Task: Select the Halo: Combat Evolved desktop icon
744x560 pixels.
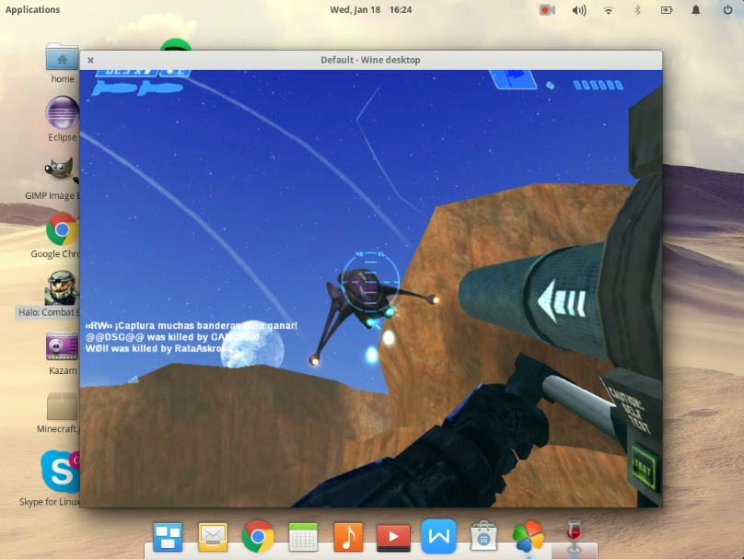Action: pyautogui.click(x=61, y=289)
